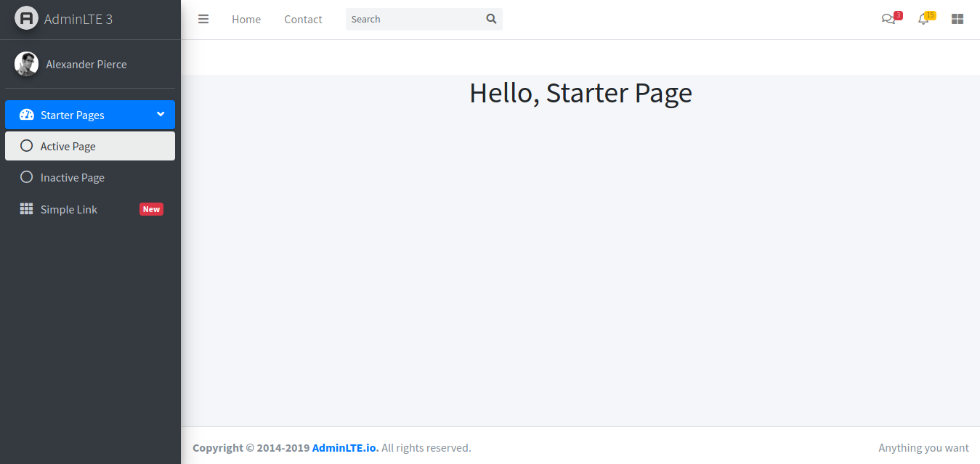The image size is (980, 464).
Task: Focus the Search input field
Action: coord(415,19)
